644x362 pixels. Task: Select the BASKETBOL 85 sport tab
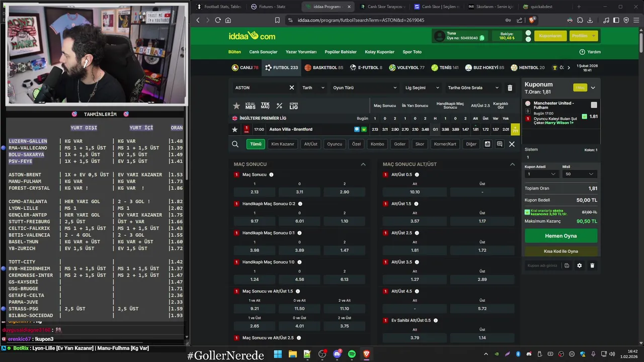click(x=324, y=67)
